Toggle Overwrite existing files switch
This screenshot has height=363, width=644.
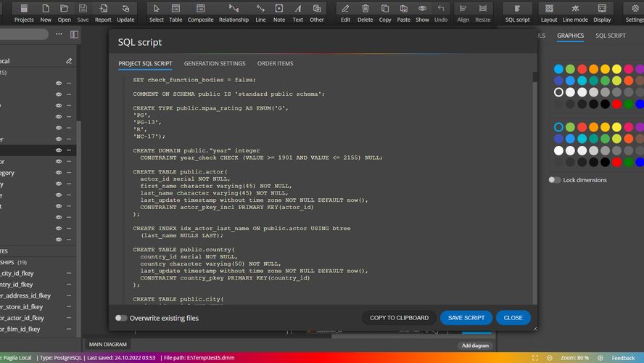[x=121, y=318]
